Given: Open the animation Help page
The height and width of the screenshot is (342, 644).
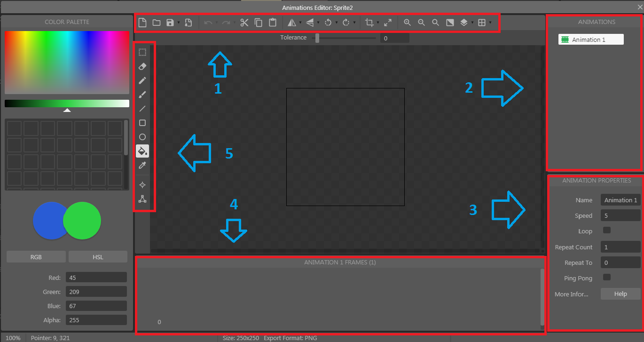Looking at the screenshot, I should 620,294.
